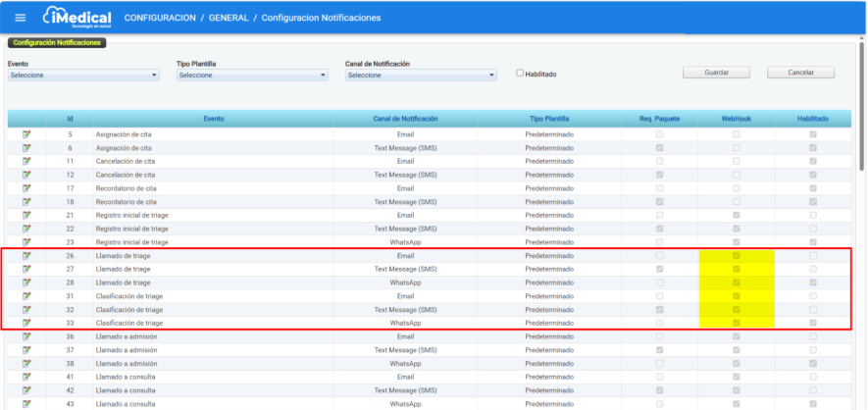Sort by the Evento column header
This screenshot has width=868, height=410.
[x=213, y=119]
